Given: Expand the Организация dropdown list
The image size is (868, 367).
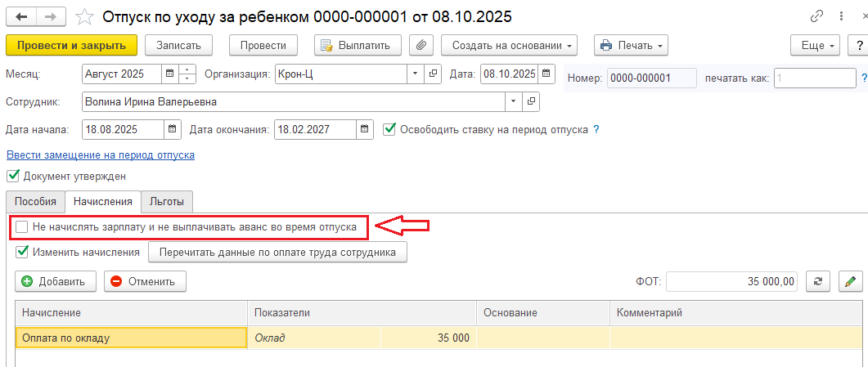Looking at the screenshot, I should pyautogui.click(x=416, y=74).
